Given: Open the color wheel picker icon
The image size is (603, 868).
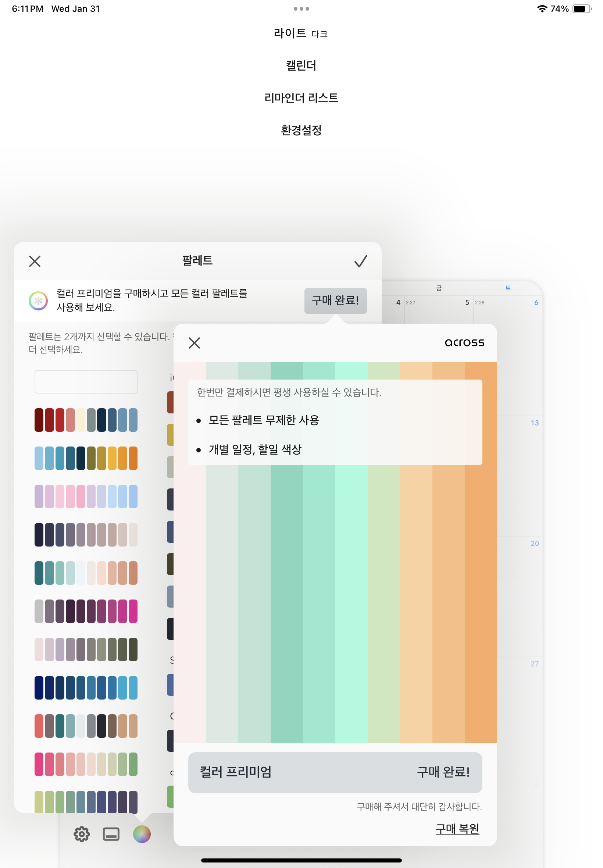Looking at the screenshot, I should pyautogui.click(x=141, y=834).
